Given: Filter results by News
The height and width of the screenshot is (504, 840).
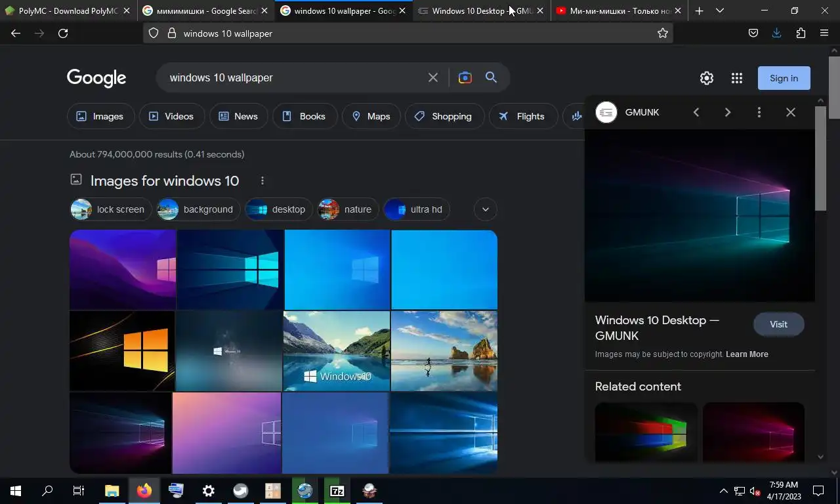Looking at the screenshot, I should click(239, 116).
